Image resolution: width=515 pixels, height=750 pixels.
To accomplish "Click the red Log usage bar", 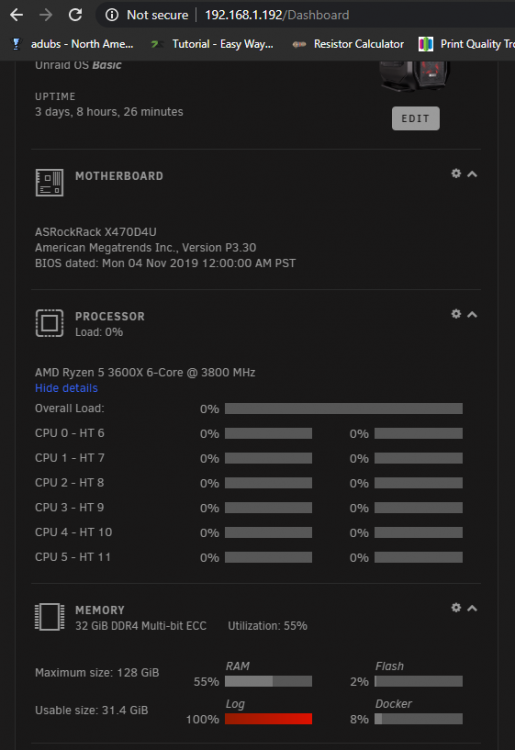I will (x=268, y=718).
